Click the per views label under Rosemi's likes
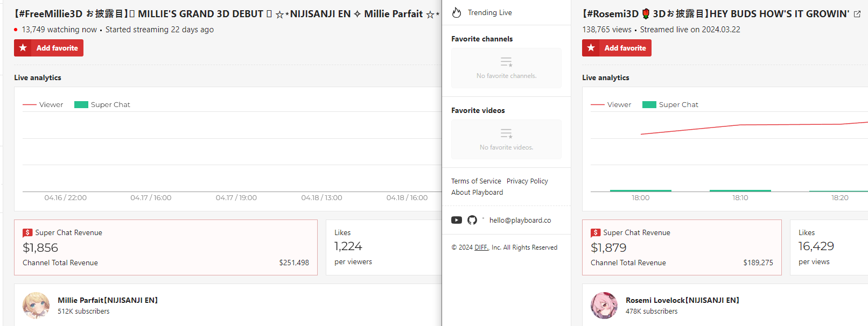Viewport: 868px width, 326px height. 814,262
